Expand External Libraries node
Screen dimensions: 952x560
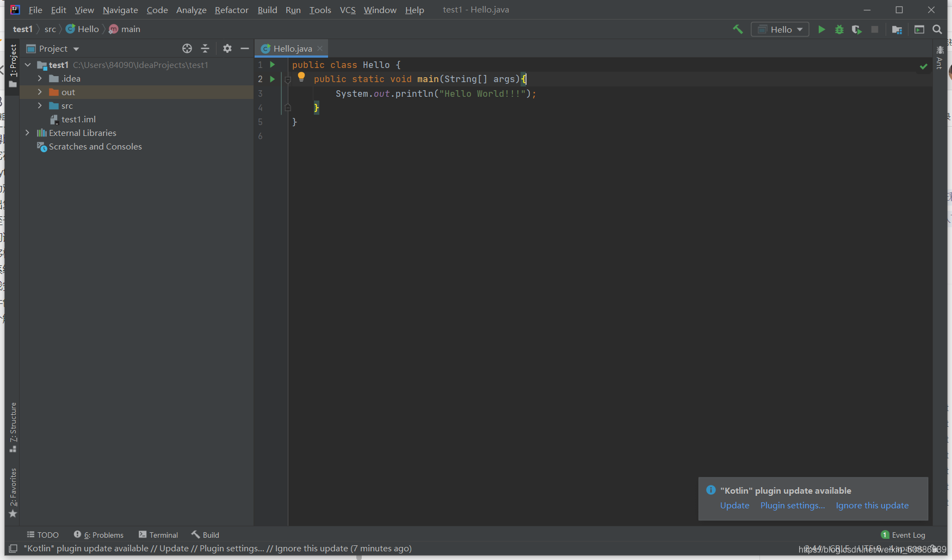[28, 133]
